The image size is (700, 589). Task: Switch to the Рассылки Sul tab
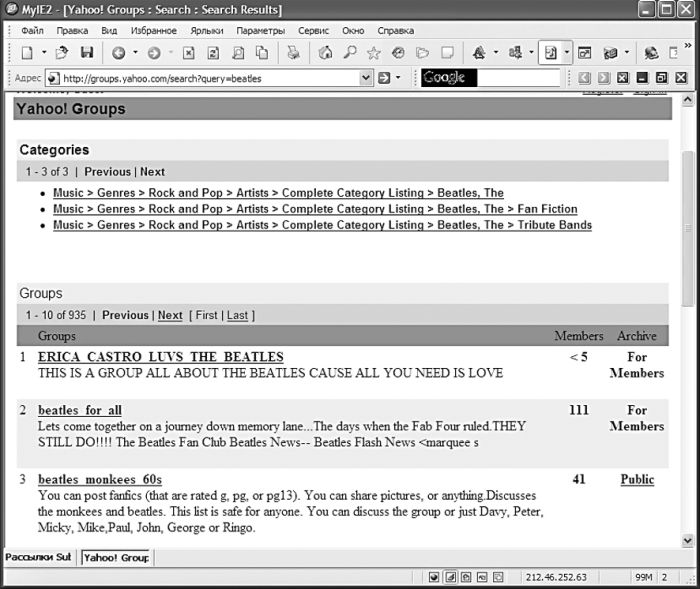(x=38, y=557)
